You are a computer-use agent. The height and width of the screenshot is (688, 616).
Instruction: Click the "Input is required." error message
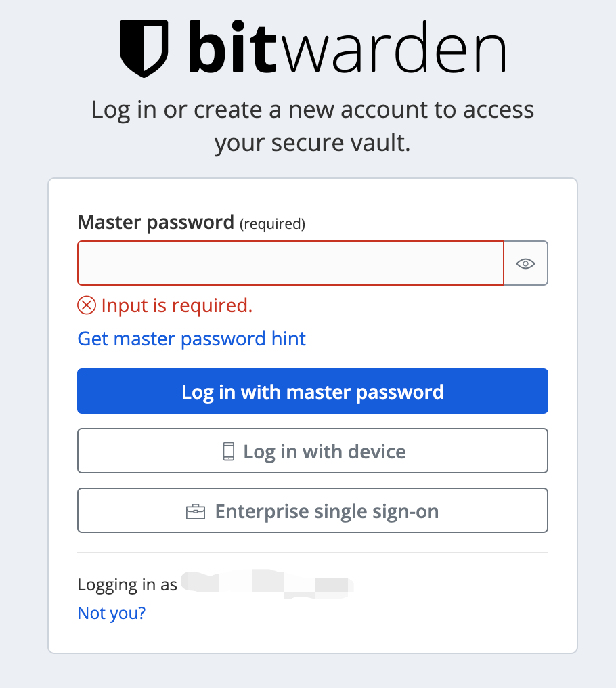pyautogui.click(x=177, y=305)
